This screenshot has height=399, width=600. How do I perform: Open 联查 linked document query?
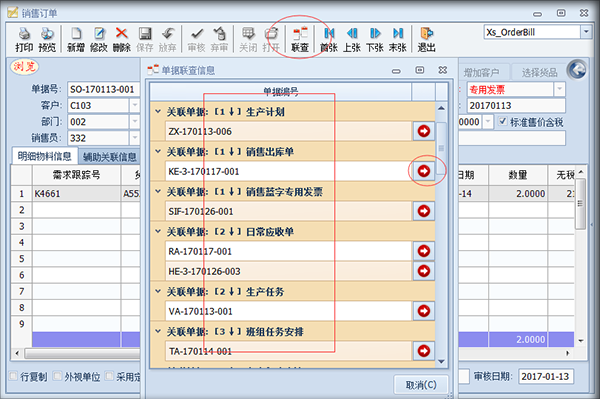click(x=300, y=39)
